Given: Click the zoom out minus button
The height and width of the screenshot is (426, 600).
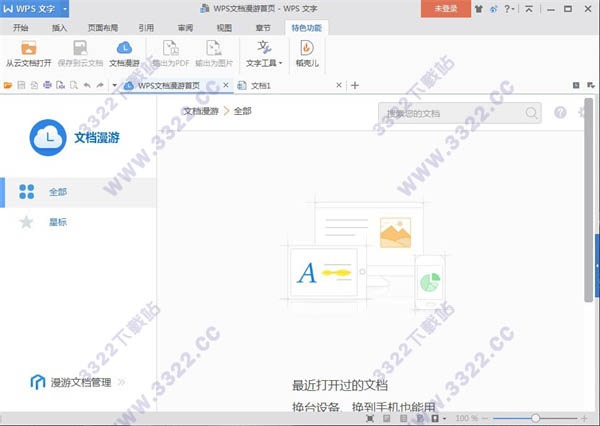Looking at the screenshot, I should coord(485,418).
